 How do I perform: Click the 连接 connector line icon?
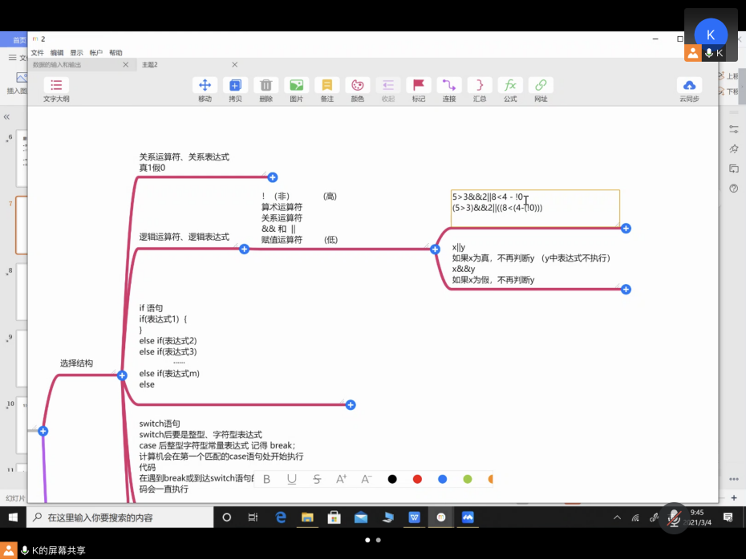448,86
